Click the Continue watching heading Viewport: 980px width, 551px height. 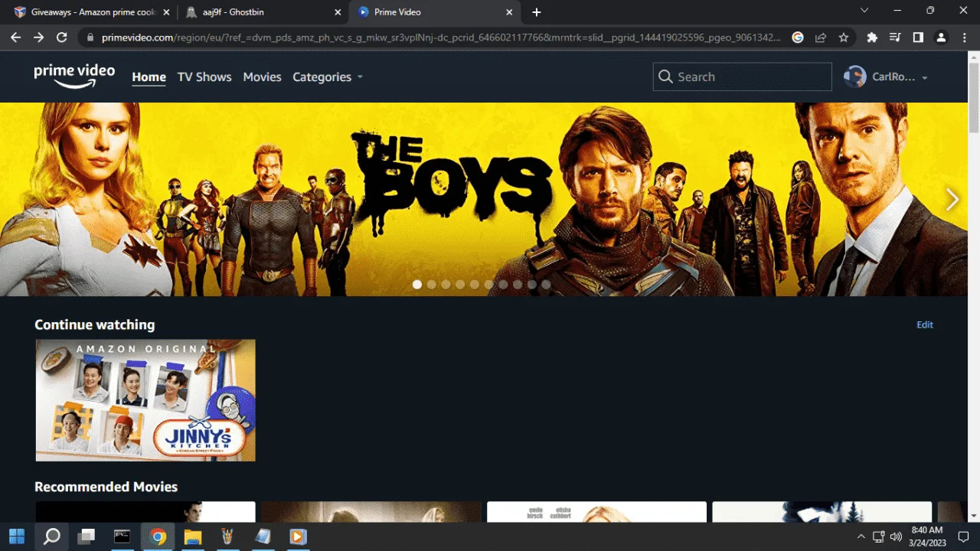point(94,324)
